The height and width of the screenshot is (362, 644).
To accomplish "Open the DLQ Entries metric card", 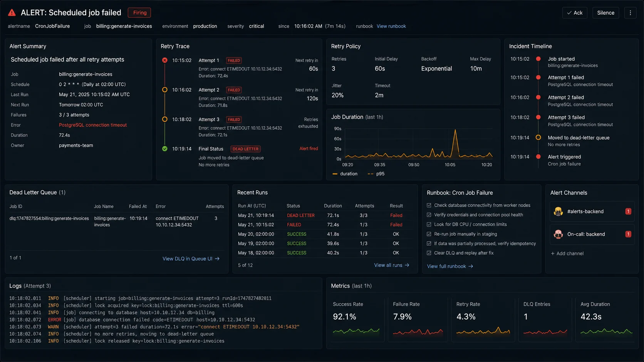I will coord(545,320).
